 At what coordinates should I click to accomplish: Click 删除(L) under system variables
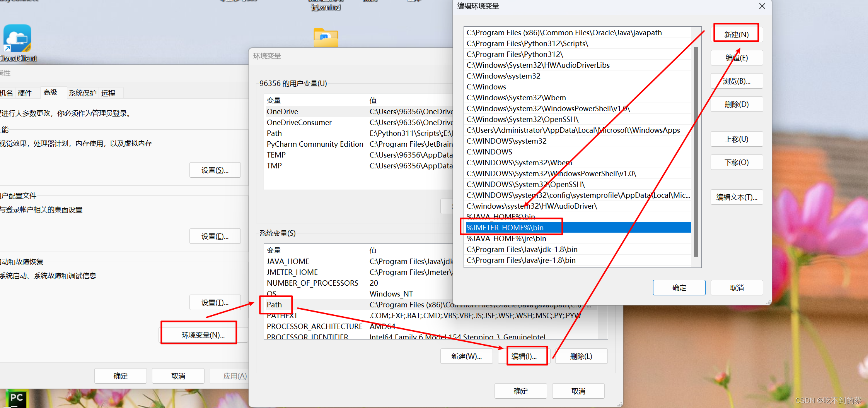click(x=581, y=356)
